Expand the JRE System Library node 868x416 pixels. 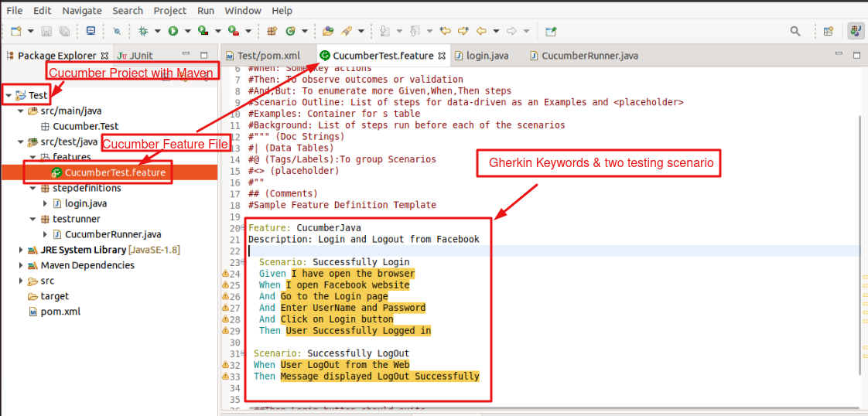21,250
